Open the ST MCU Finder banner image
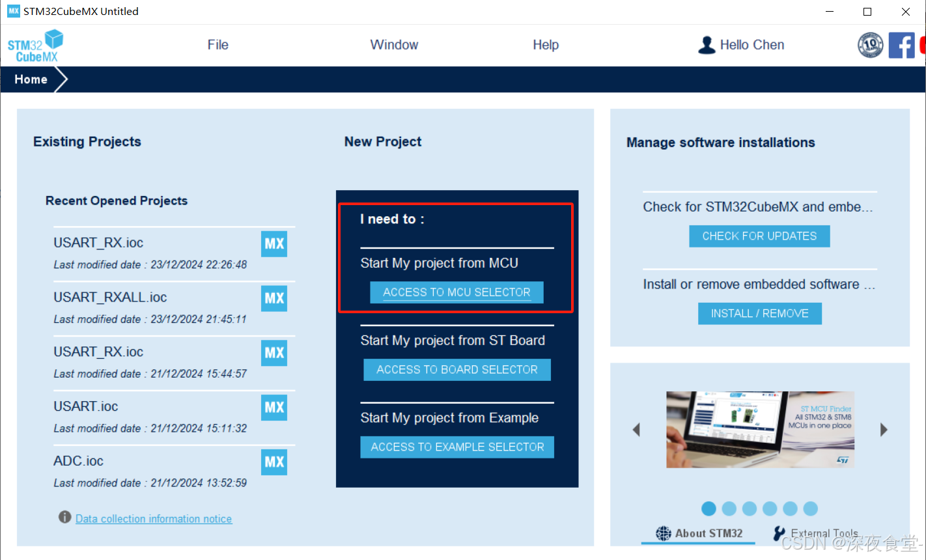This screenshot has height=560, width=926. coord(760,429)
